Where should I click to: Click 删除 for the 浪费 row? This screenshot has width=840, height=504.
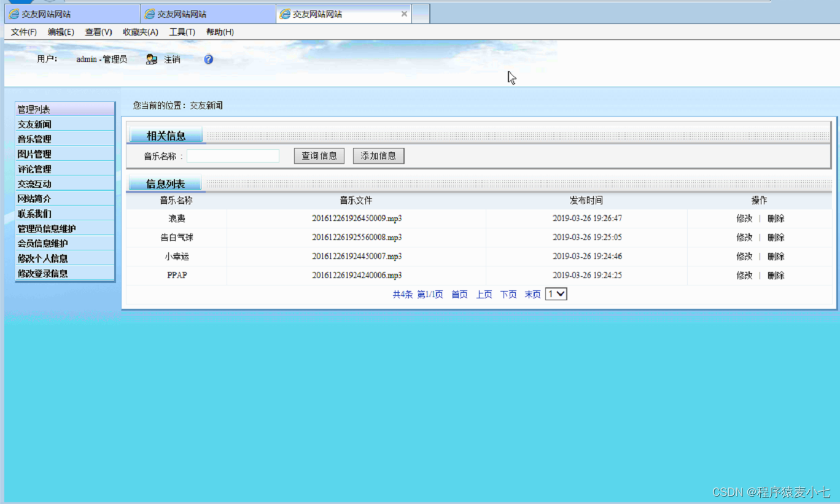click(776, 218)
